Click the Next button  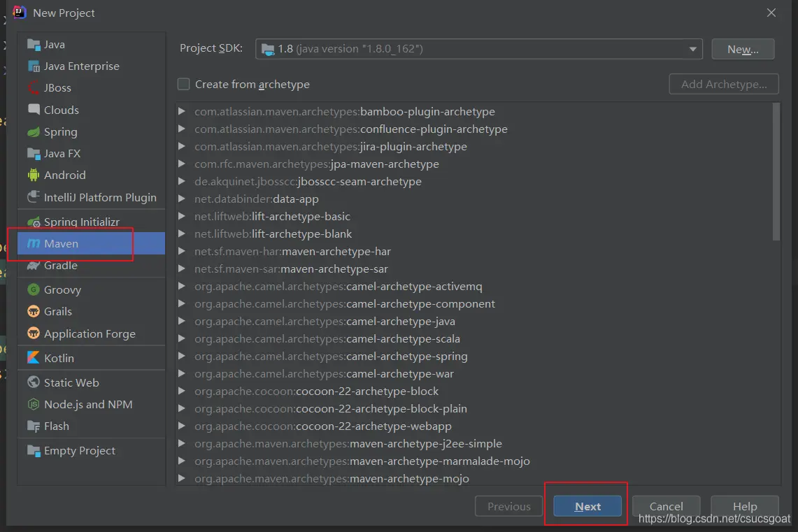point(587,507)
